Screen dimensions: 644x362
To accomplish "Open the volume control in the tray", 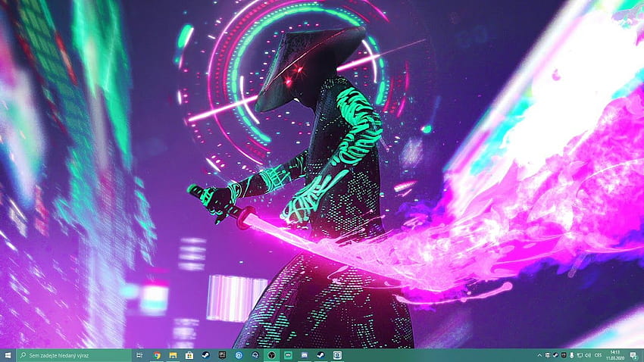I will [x=588, y=355].
